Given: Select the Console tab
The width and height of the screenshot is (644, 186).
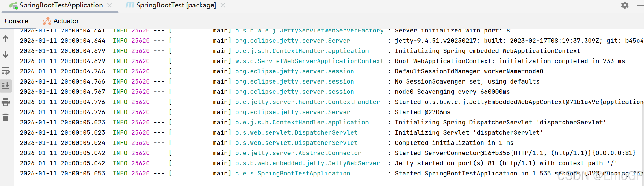Looking at the screenshot, I should [x=16, y=21].
